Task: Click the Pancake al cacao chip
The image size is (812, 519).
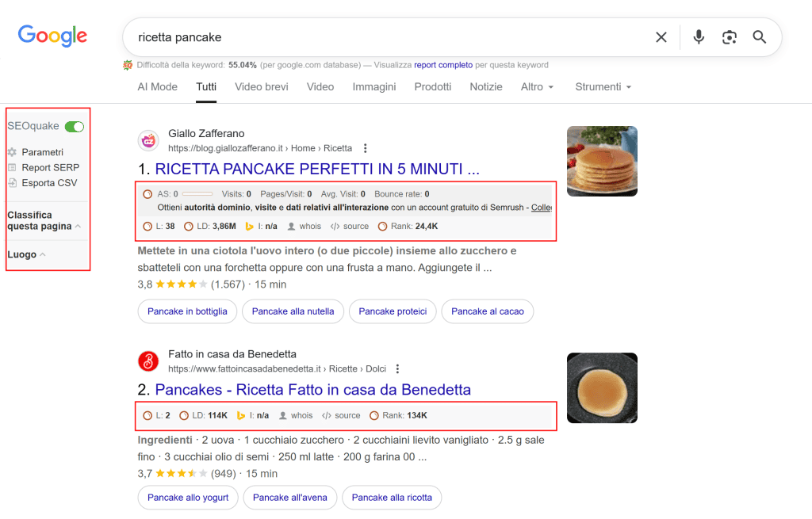Action: point(488,311)
